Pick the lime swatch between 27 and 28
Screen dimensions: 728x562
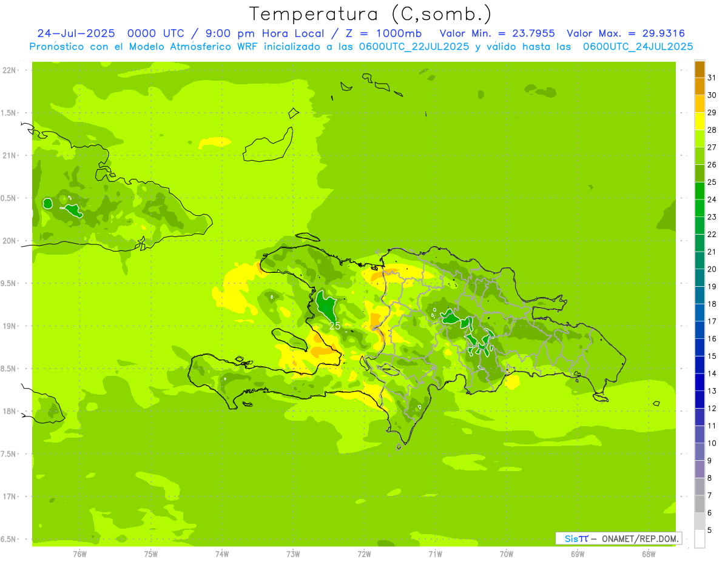(x=699, y=138)
